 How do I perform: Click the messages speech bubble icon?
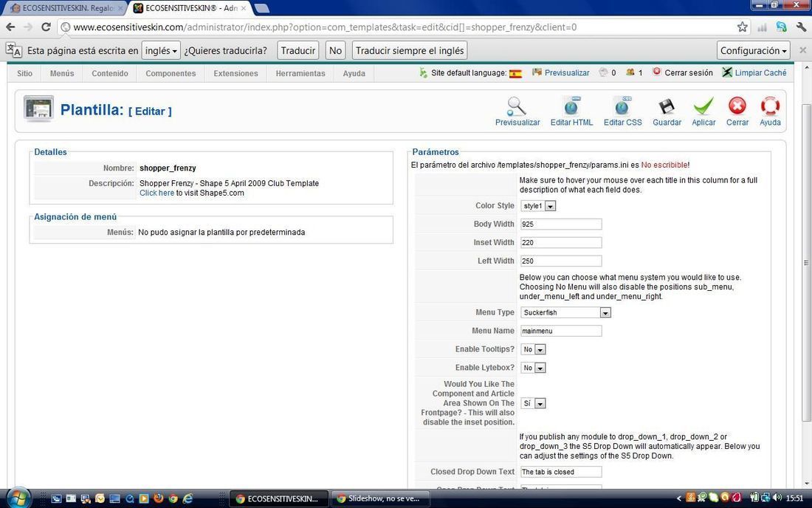(x=603, y=72)
